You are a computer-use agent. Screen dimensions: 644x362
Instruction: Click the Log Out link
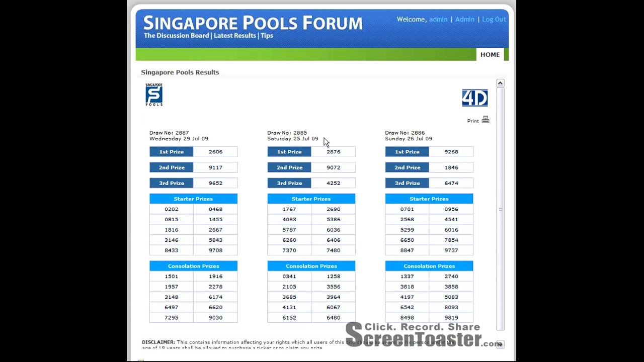(494, 20)
